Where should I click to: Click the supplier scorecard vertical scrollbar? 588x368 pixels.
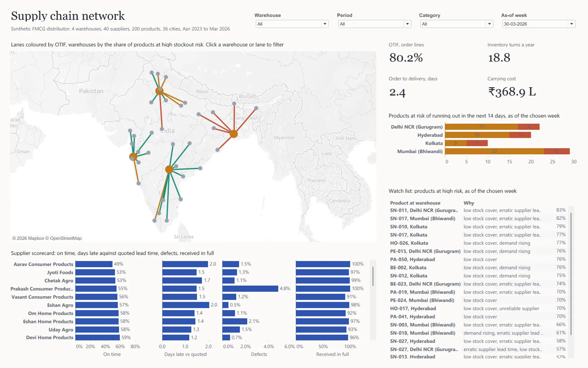tap(373, 276)
